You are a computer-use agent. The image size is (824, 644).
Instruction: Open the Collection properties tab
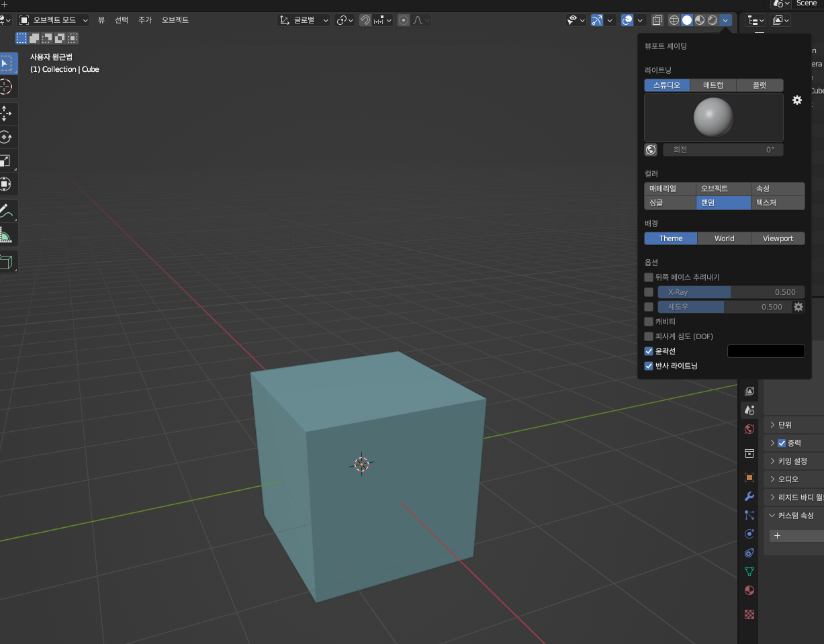tap(749, 453)
